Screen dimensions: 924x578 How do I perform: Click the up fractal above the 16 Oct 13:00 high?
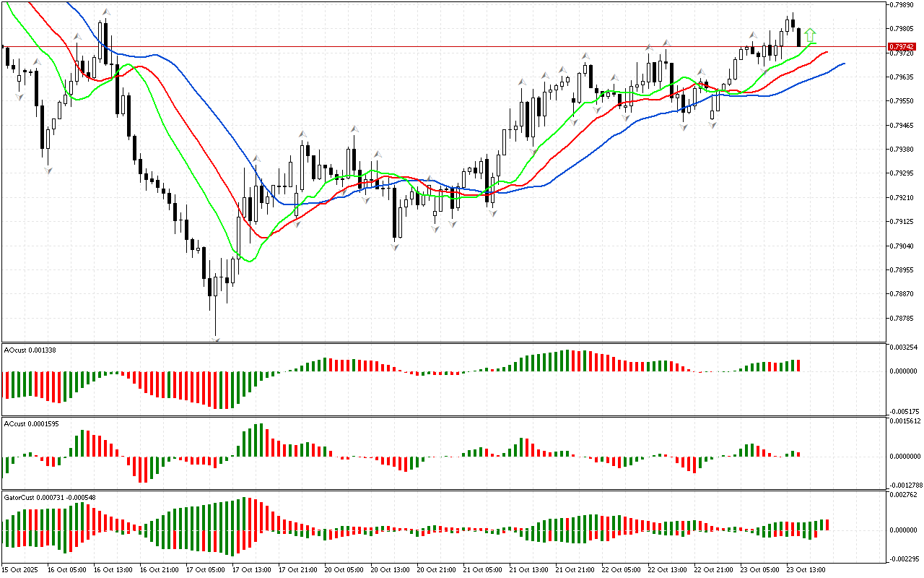(x=106, y=12)
